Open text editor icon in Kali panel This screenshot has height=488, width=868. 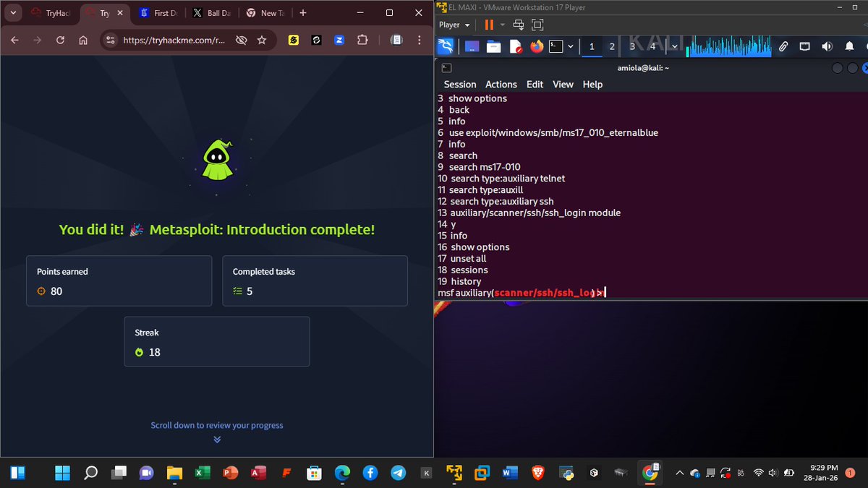(515, 46)
